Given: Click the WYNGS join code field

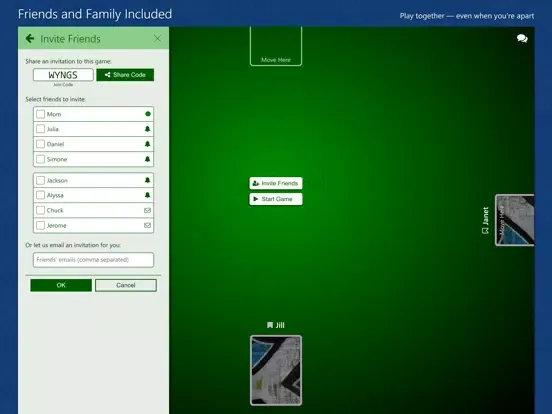Looking at the screenshot, I should 63,75.
